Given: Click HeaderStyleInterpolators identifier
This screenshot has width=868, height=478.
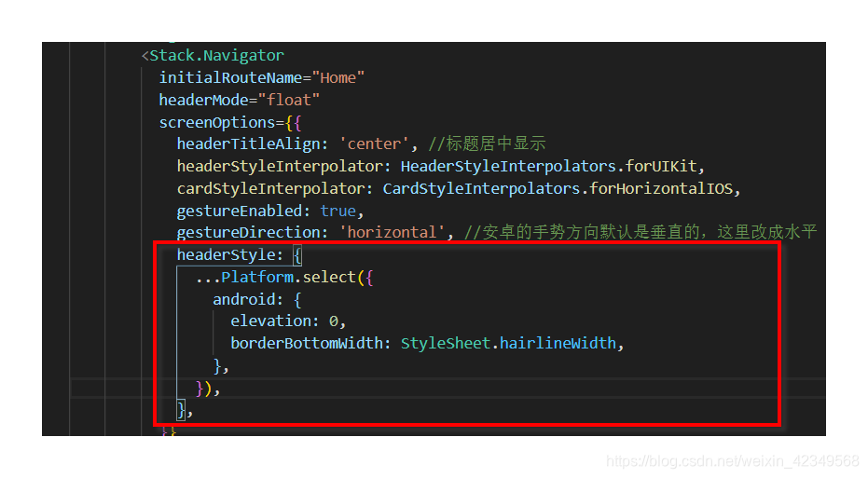Looking at the screenshot, I should (508, 166).
